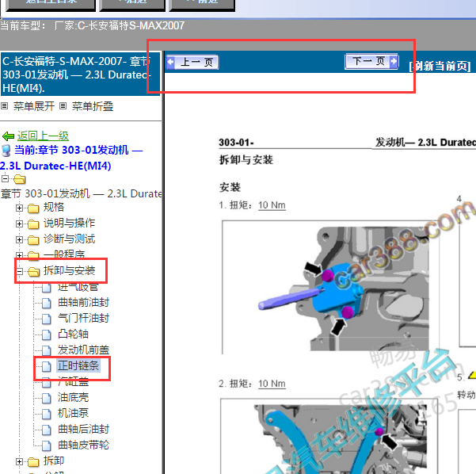Viewport: 476px width, 474px height.
Task: Click 拆卸 tree item label at bottom
Action: coord(54,461)
